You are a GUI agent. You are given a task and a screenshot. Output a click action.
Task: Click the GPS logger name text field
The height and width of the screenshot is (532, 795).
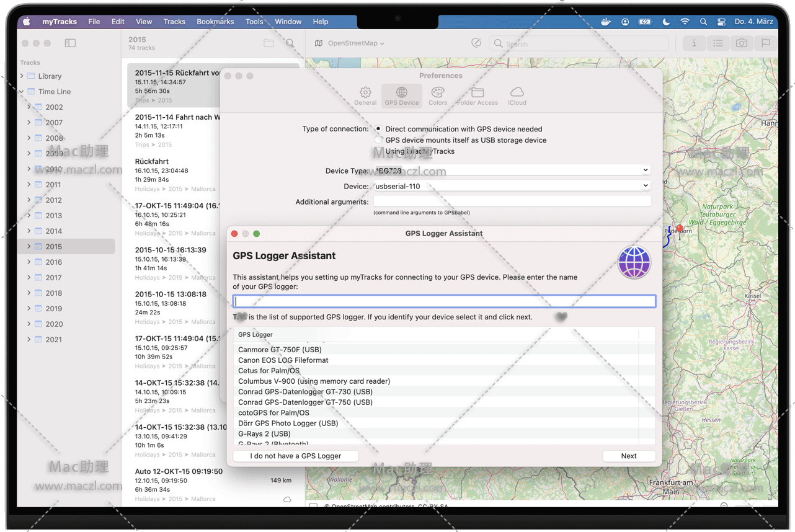444,301
